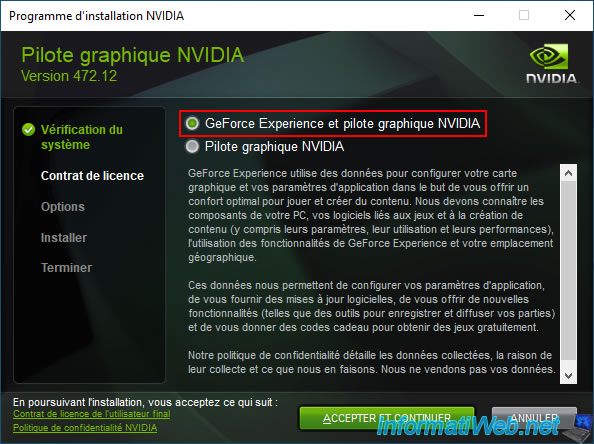The height and width of the screenshot is (444, 594).
Task: Click the green checkmark beside Vérification du système
Action: (x=28, y=130)
